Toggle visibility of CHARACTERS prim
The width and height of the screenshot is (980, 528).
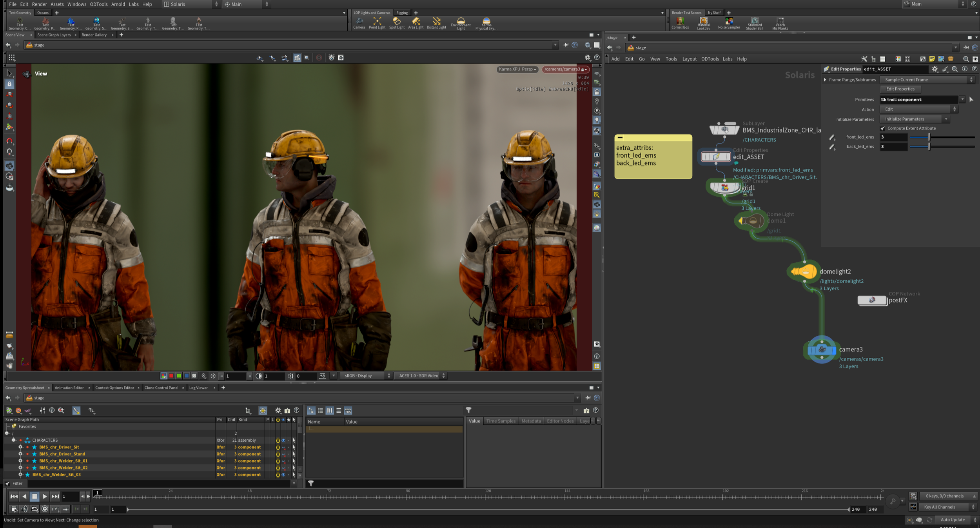[283, 440]
